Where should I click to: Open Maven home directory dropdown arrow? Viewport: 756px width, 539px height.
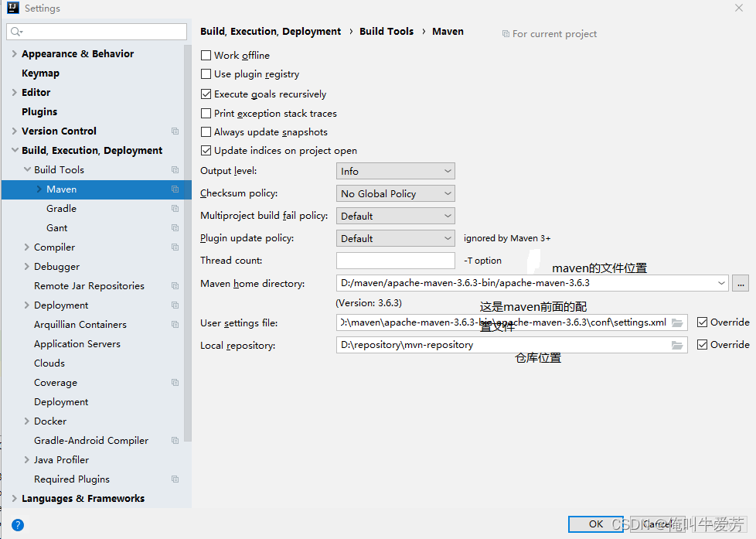(x=721, y=283)
